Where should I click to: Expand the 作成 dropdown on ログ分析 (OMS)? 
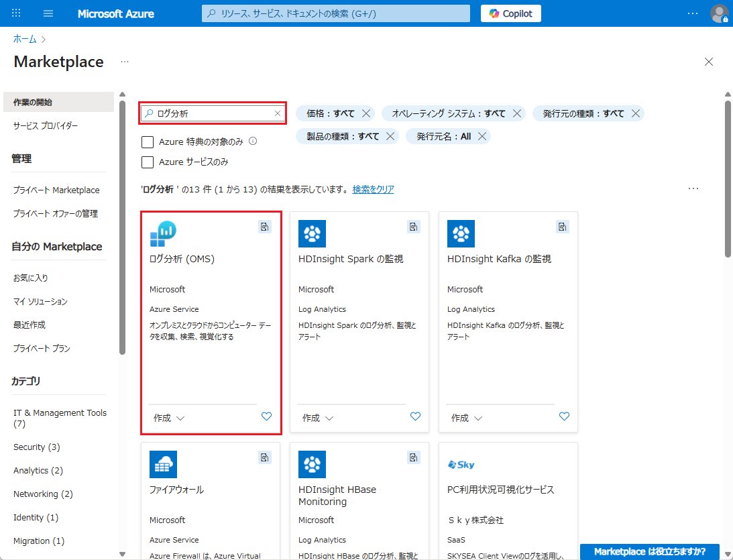coord(169,418)
